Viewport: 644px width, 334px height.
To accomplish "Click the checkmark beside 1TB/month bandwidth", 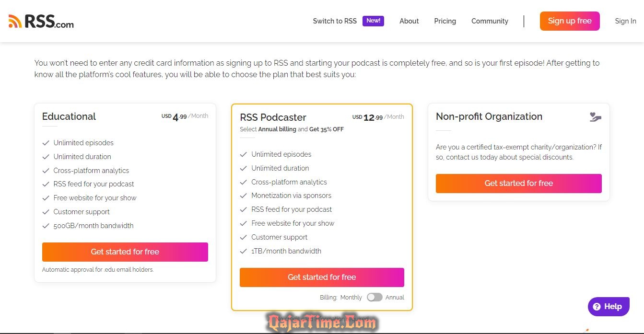I will (243, 251).
